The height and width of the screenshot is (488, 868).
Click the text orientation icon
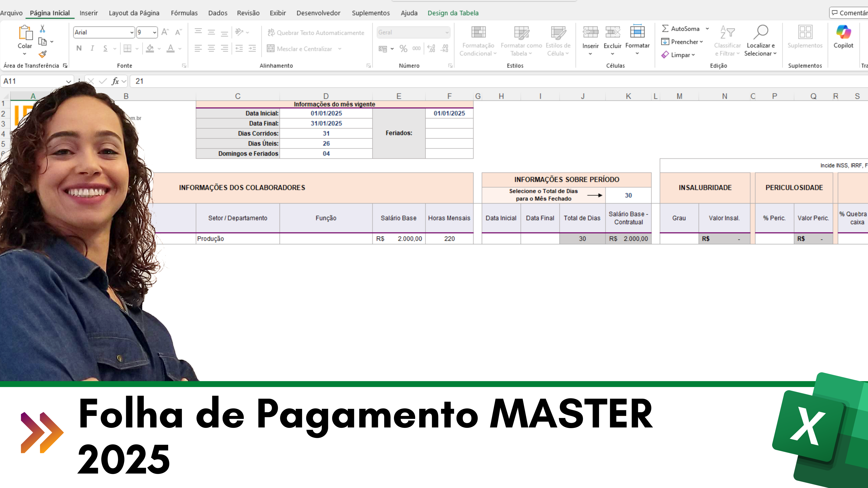tap(239, 32)
